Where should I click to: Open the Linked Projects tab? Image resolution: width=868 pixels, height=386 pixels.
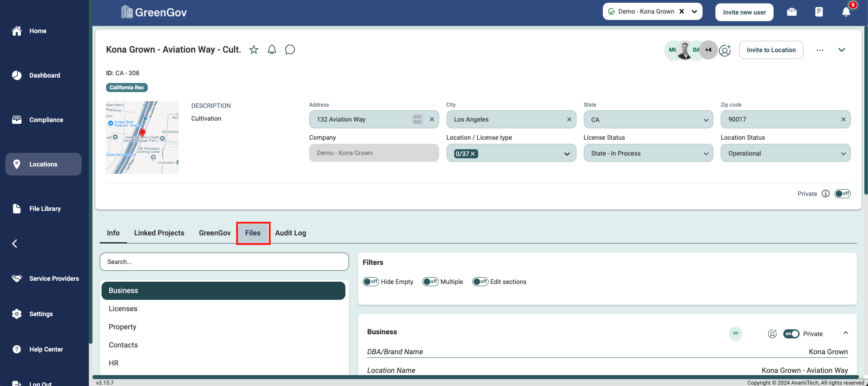[x=159, y=233]
